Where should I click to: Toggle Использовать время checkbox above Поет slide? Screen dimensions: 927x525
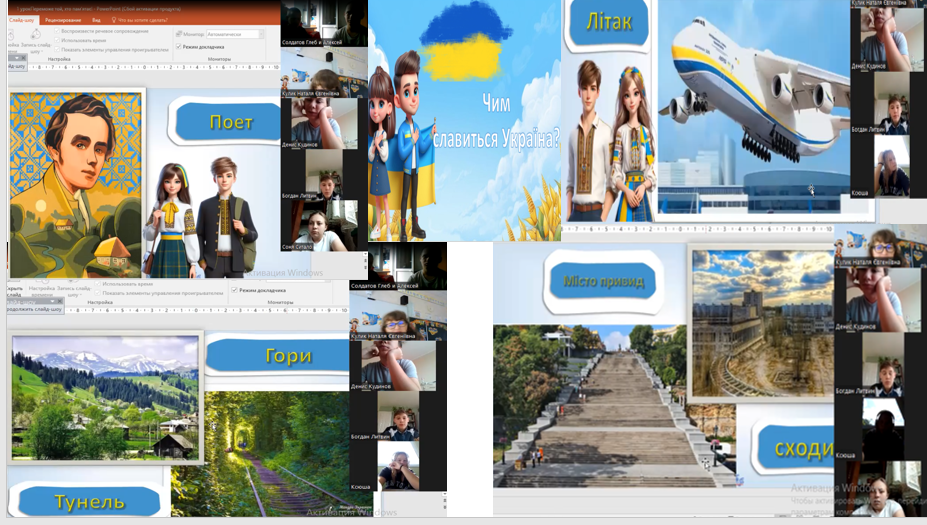tap(57, 40)
